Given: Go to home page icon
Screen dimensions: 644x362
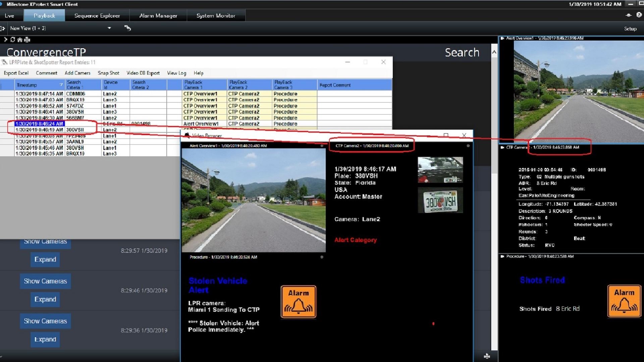Looking at the screenshot, I should point(20,40).
